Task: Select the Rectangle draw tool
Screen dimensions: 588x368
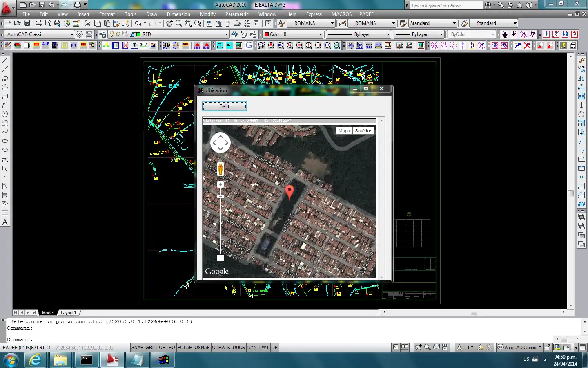Action: coord(5,96)
